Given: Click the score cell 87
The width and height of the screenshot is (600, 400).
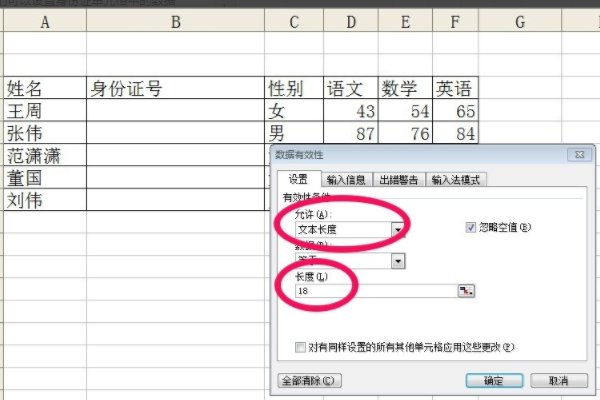Looking at the screenshot, I should pos(351,133).
